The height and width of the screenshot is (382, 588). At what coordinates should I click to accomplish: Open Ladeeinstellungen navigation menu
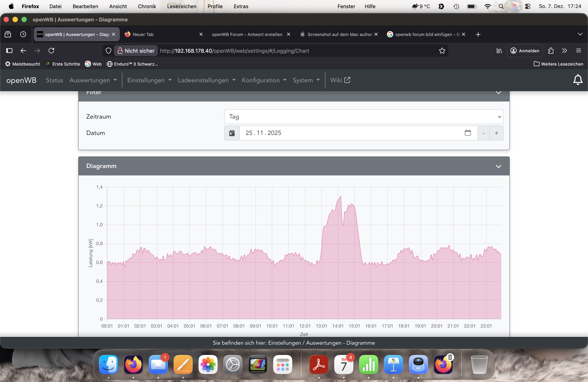(206, 80)
